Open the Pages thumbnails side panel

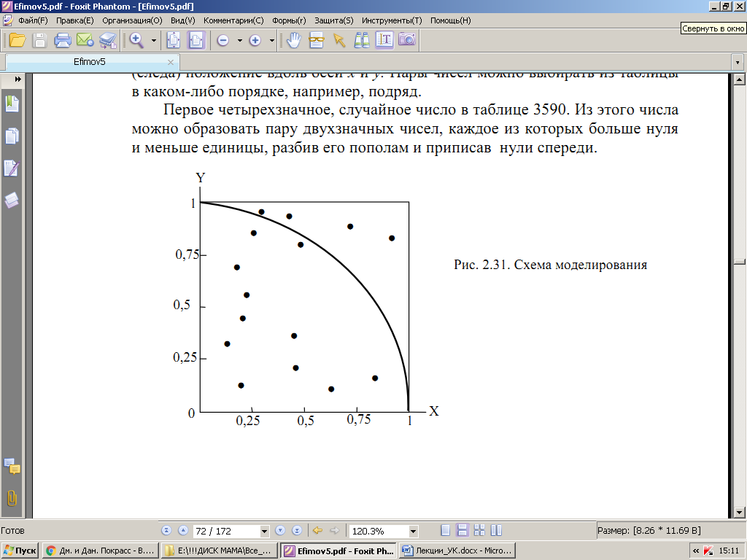click(x=12, y=136)
